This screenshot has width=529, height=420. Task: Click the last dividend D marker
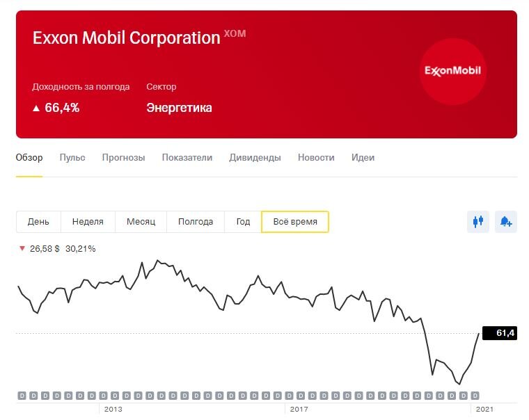[475, 396]
